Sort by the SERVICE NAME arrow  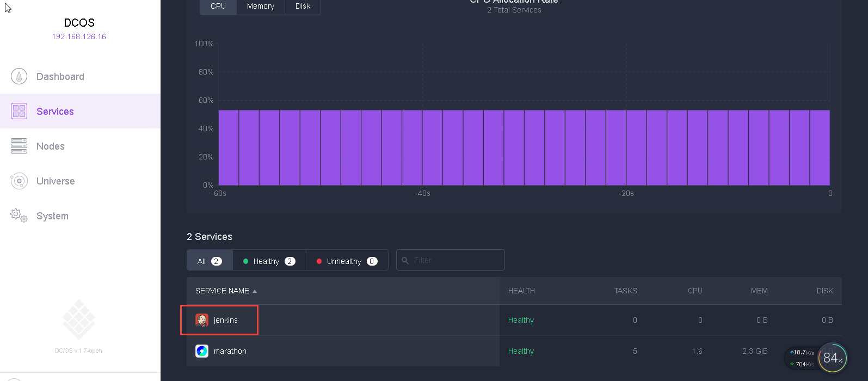pos(255,291)
